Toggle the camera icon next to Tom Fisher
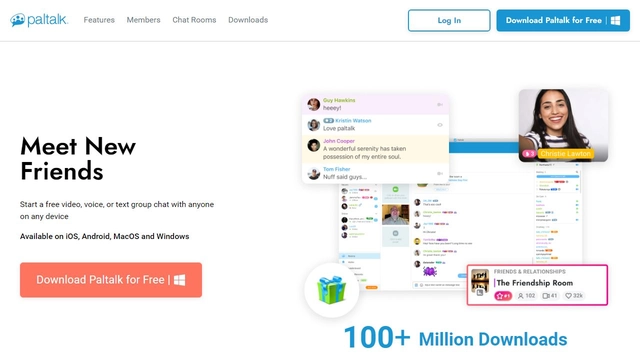This screenshot has height=360, width=640. 440,173
